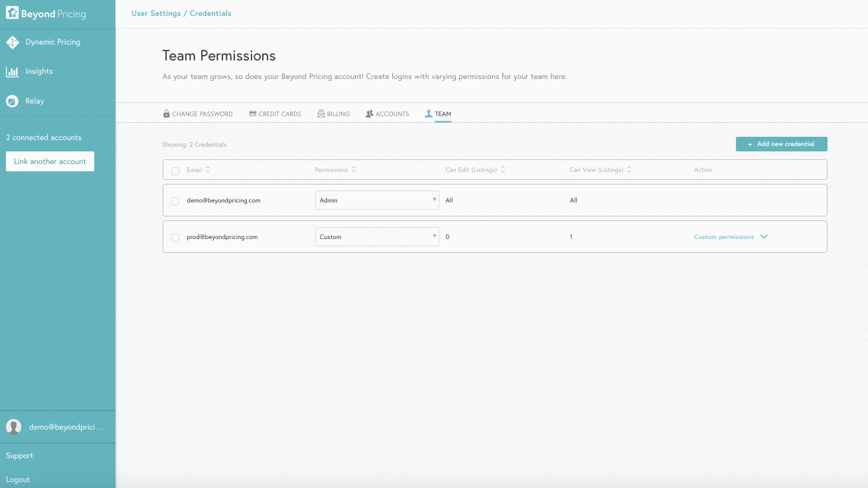The image size is (868, 488).
Task: Sort by Permissions using the sort arrows
Action: (354, 169)
